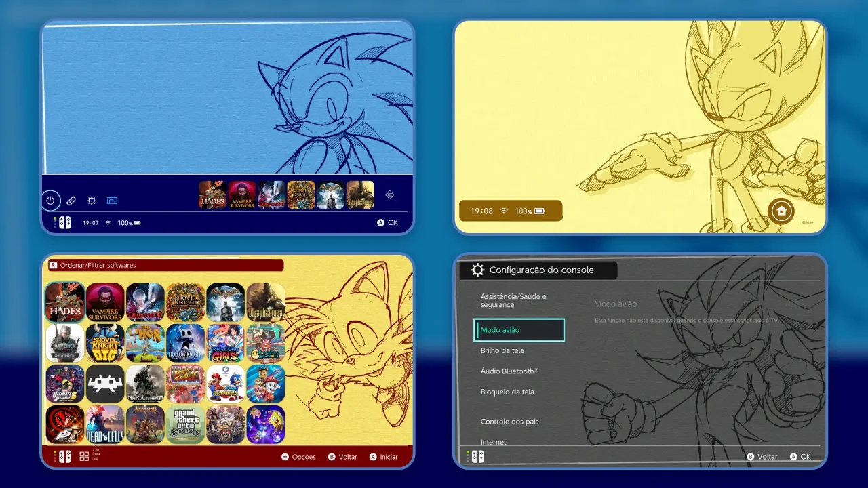Select Shovel Knight Dig in the software grid

coord(105,343)
